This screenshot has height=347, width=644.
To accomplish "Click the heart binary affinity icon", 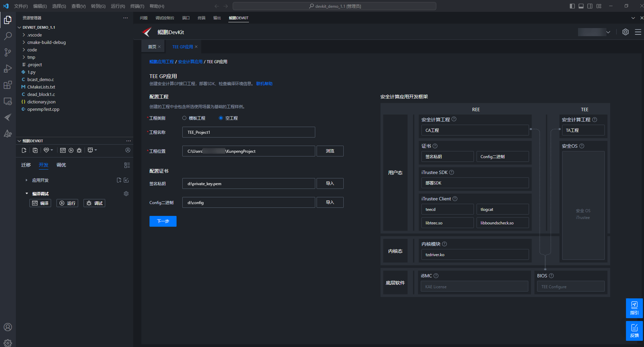I will pos(46,150).
